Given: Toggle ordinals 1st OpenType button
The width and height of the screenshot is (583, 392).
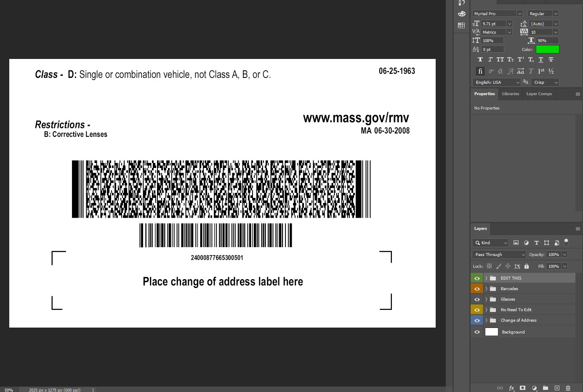Looking at the screenshot, I should [x=541, y=71].
